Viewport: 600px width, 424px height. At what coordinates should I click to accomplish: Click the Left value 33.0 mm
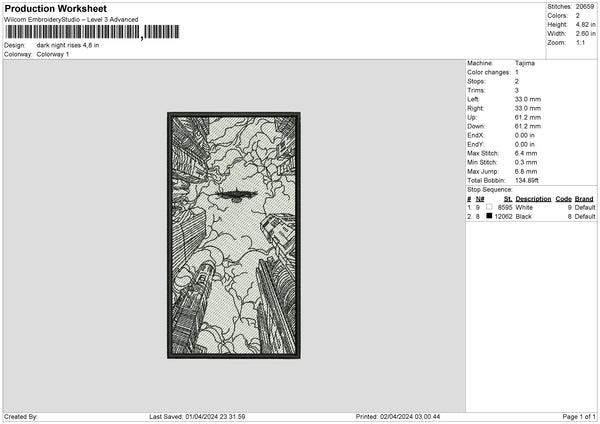point(528,99)
